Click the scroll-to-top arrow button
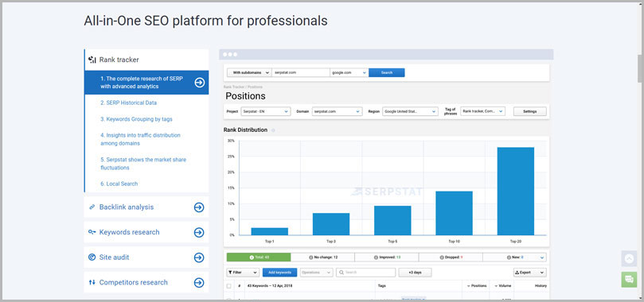The width and height of the screenshot is (644, 302). pos(629,258)
